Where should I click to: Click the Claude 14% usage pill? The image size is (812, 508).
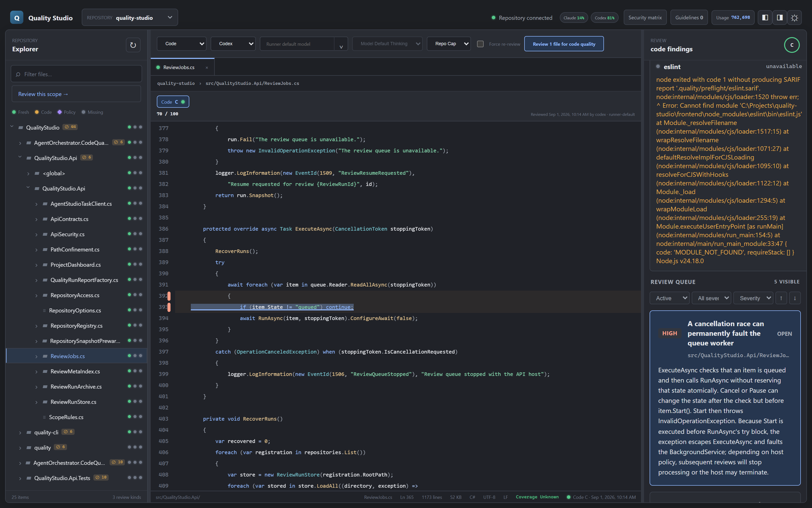coord(573,18)
